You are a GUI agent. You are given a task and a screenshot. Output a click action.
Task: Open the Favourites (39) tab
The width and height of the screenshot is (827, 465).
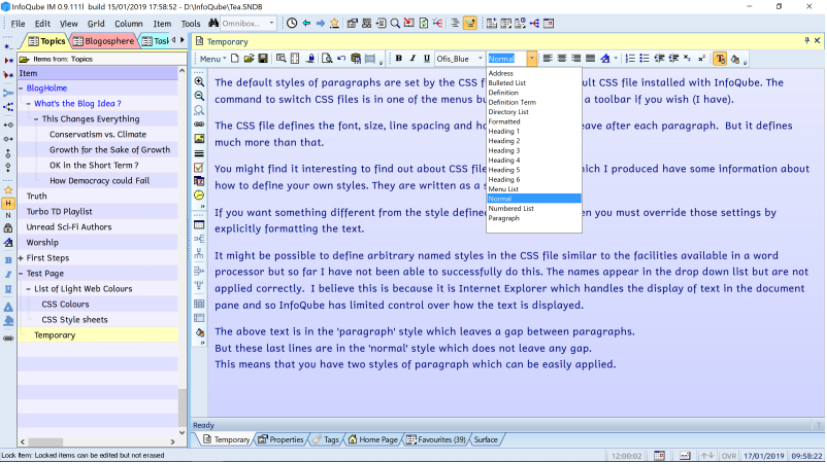click(436, 440)
